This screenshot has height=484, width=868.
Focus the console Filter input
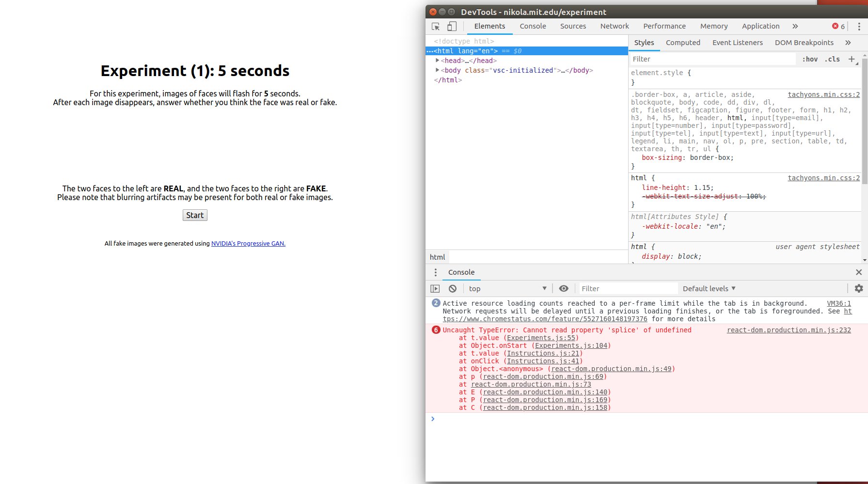pyautogui.click(x=628, y=289)
